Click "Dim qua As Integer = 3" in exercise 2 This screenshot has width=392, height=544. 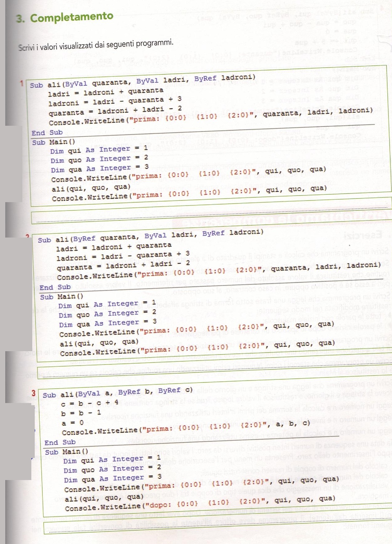coord(108,323)
